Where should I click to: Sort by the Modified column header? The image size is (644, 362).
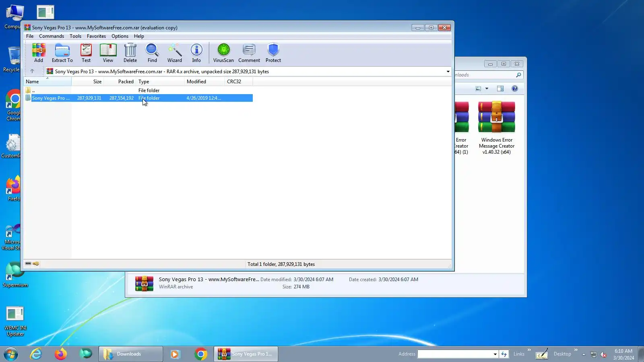pos(204,82)
